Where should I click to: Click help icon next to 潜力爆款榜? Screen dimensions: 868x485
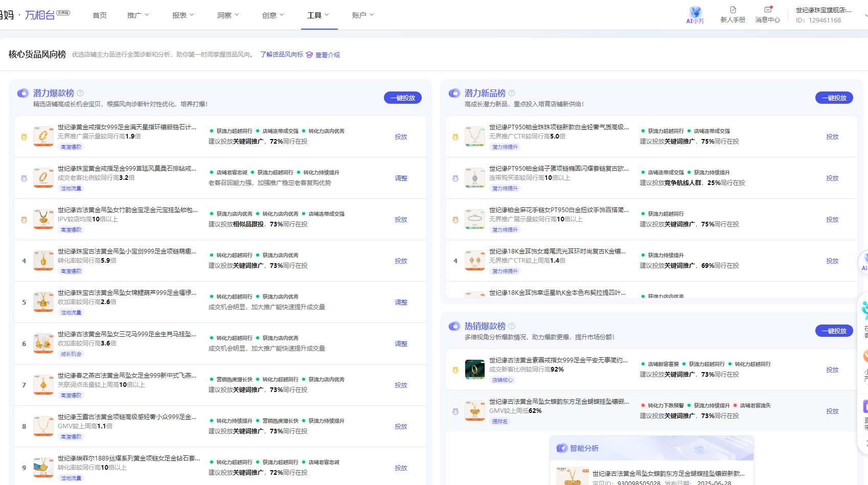pyautogui.click(x=80, y=93)
